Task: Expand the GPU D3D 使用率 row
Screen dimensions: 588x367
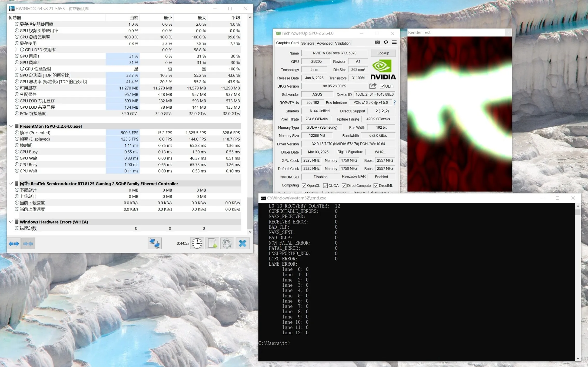Action: pos(16,50)
